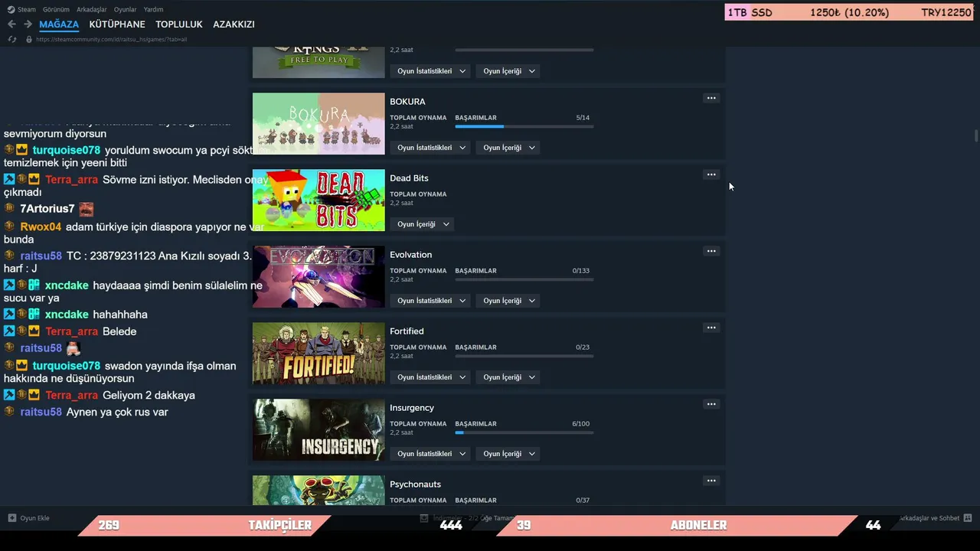The image size is (980, 551).
Task: Switch to the KÜTÜPHANE tab
Action: [117, 24]
